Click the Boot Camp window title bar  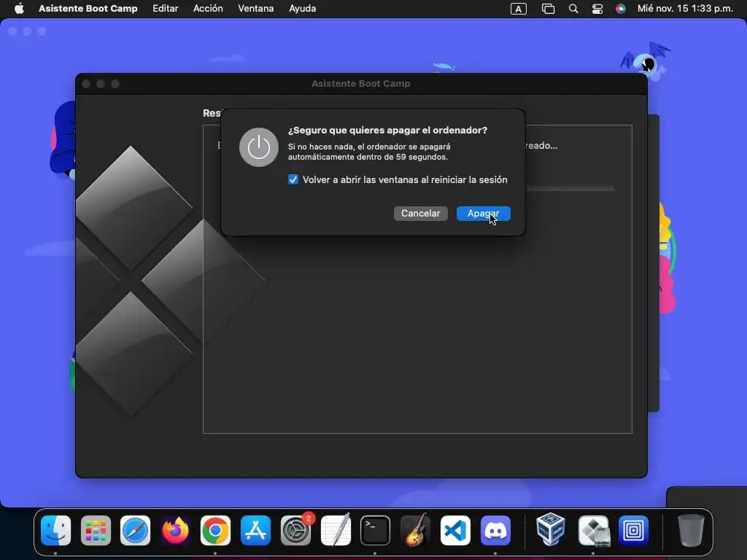[x=361, y=84]
